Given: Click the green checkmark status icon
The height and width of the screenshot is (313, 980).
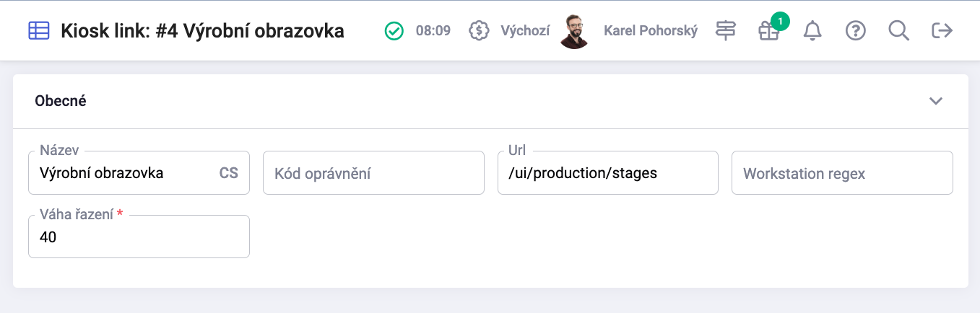Looking at the screenshot, I should [x=394, y=30].
